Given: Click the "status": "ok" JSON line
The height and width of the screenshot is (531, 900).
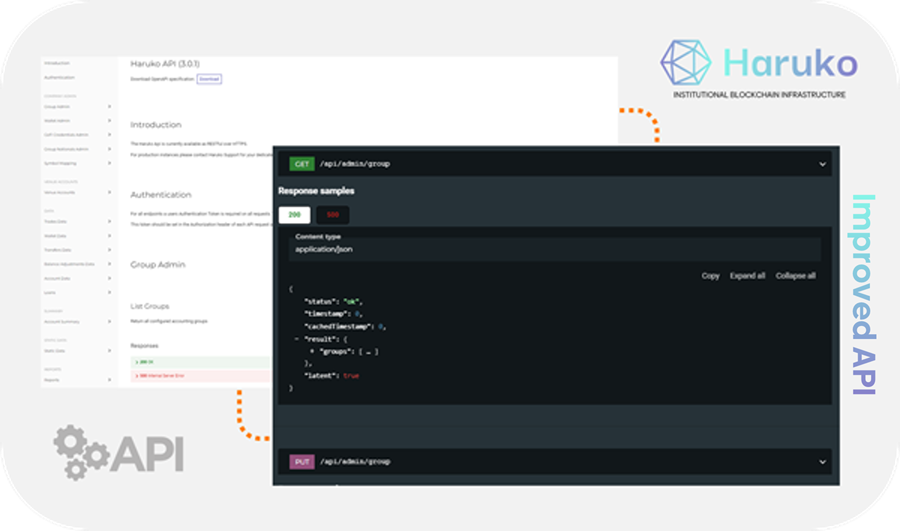Looking at the screenshot, I should (x=333, y=302).
